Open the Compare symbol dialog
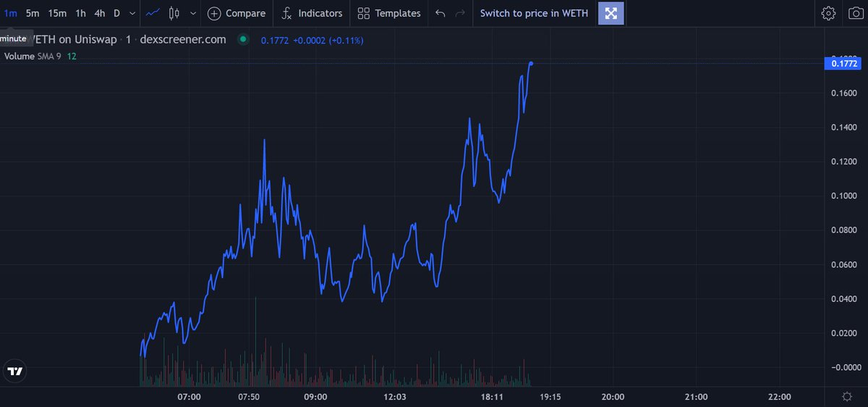The height and width of the screenshot is (407, 868). (x=236, y=13)
